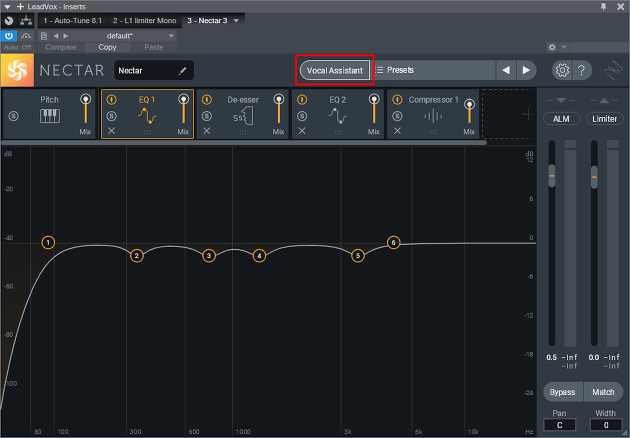Edit the Nectar instance name pencil

click(x=182, y=71)
